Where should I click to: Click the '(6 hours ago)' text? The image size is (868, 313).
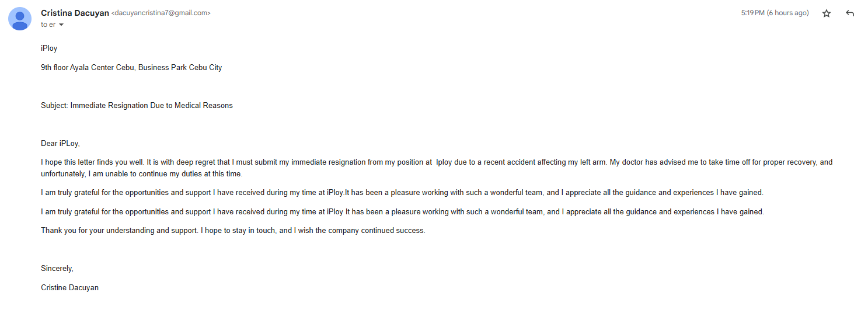[787, 13]
